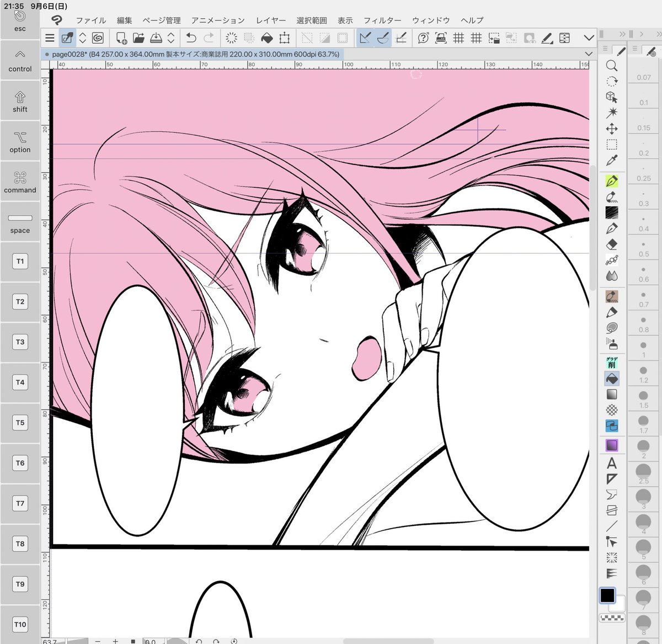
Task: Open the hamburger menu in command bar
Action: (x=50, y=38)
